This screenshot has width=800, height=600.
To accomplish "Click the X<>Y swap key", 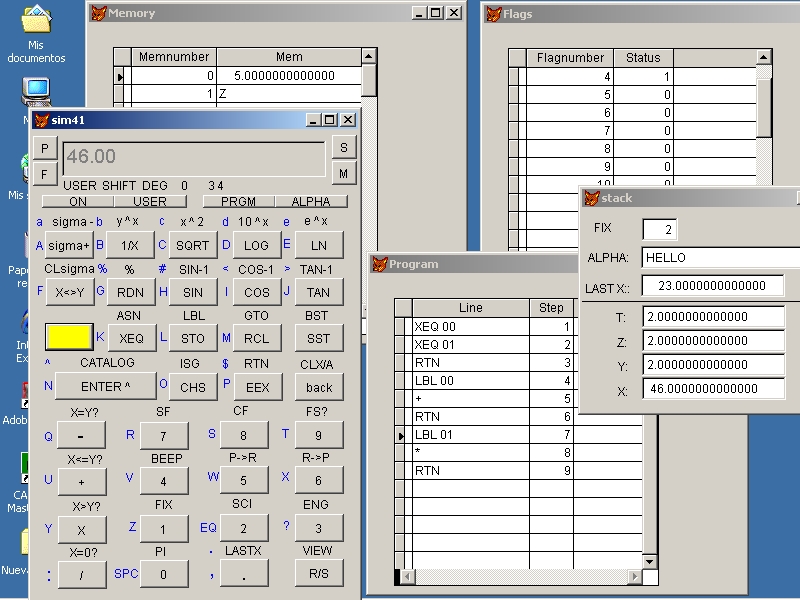I will point(70,292).
